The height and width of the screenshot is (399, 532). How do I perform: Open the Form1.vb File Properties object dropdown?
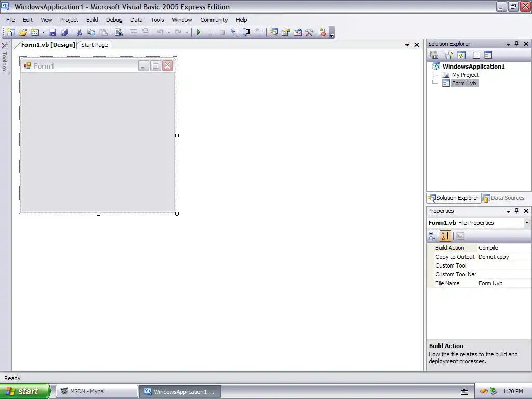527,223
